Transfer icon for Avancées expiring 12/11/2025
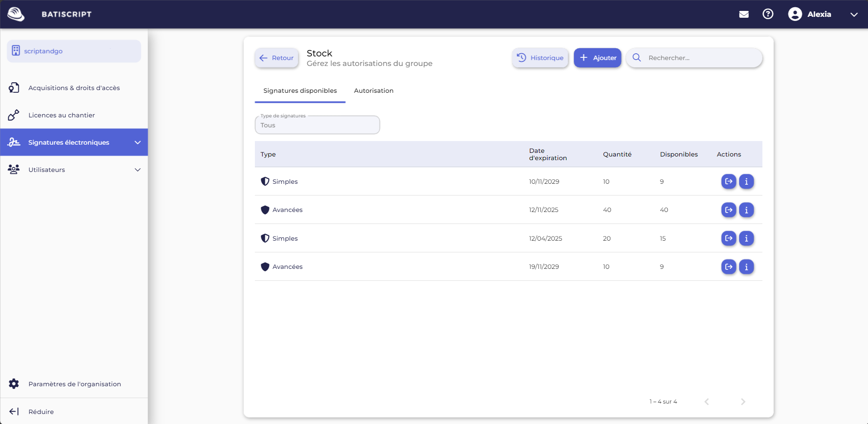 tap(729, 210)
